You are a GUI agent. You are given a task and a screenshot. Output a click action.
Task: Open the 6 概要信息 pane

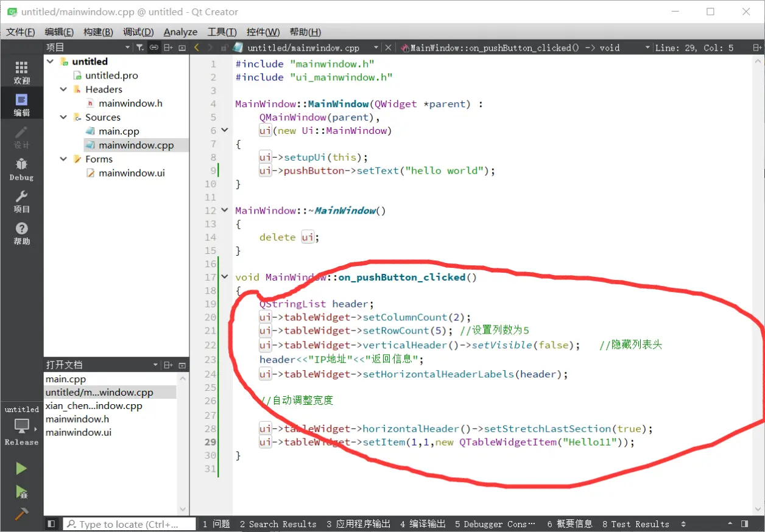tap(569, 524)
